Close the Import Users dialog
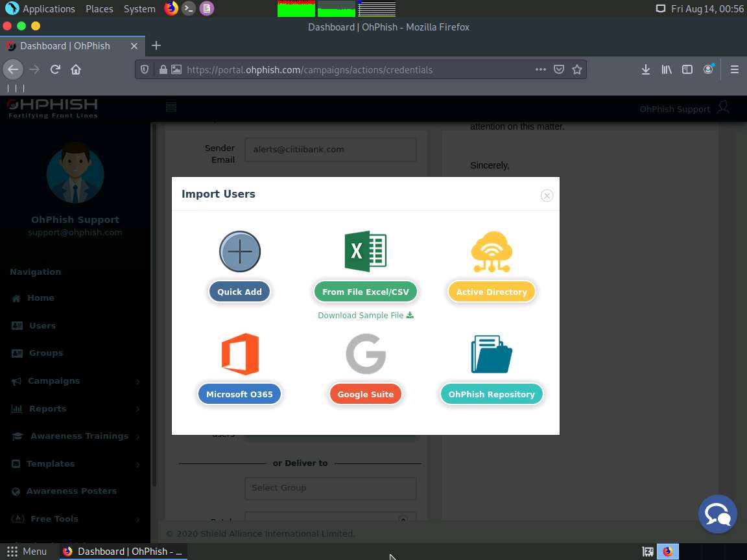Image resolution: width=747 pixels, height=560 pixels. (547, 195)
